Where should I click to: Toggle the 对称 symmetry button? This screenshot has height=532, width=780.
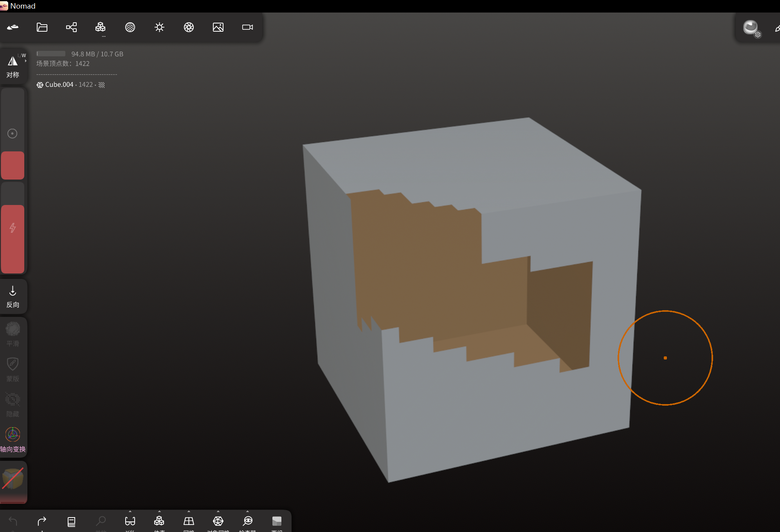click(x=13, y=66)
